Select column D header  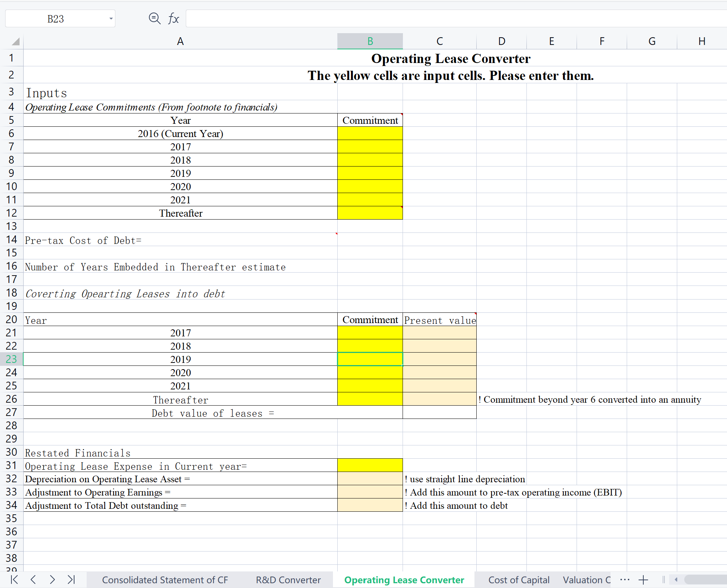[501, 41]
